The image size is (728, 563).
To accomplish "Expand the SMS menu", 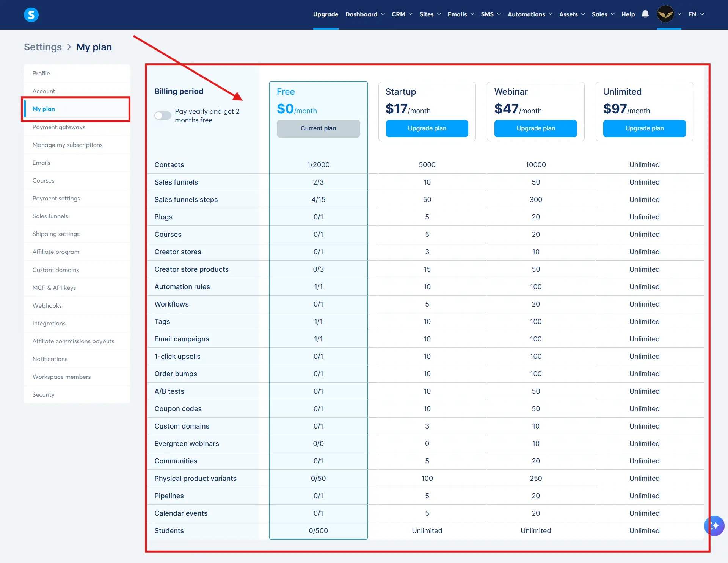I will click(x=491, y=14).
